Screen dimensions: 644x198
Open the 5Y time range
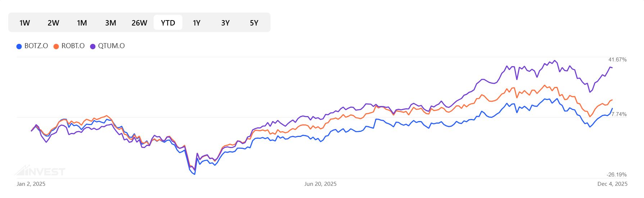(254, 23)
